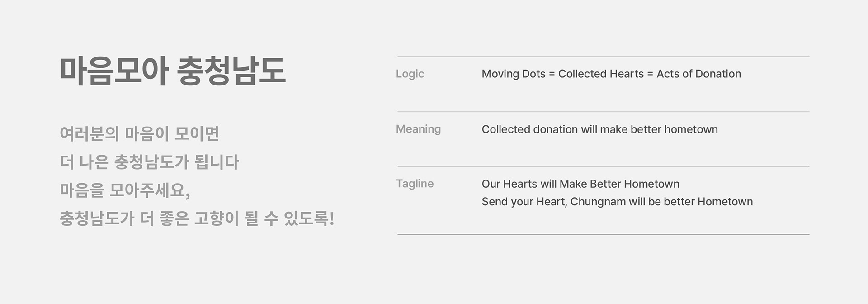Click the bottom divider below the Tagline row
Viewport: 868px width, 304px height.
pyautogui.click(x=603, y=234)
